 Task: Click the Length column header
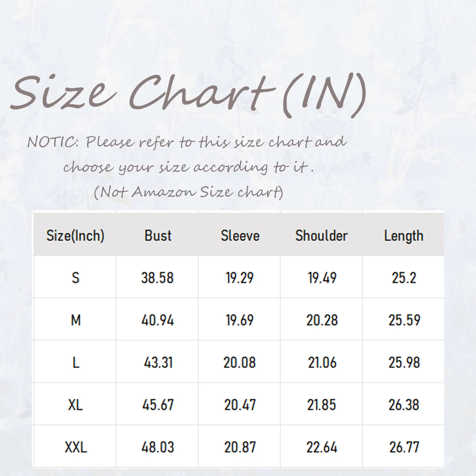(x=404, y=236)
